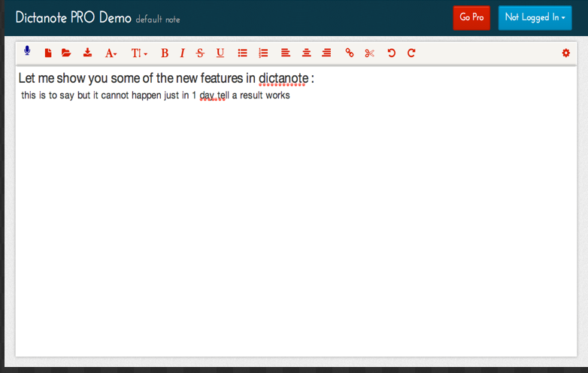Insert a hyperlink with chain icon

point(350,53)
